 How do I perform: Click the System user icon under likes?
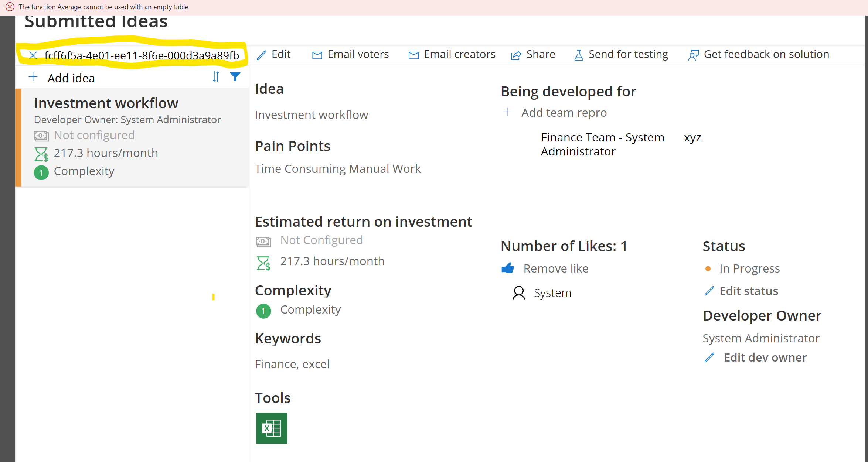[x=519, y=293]
